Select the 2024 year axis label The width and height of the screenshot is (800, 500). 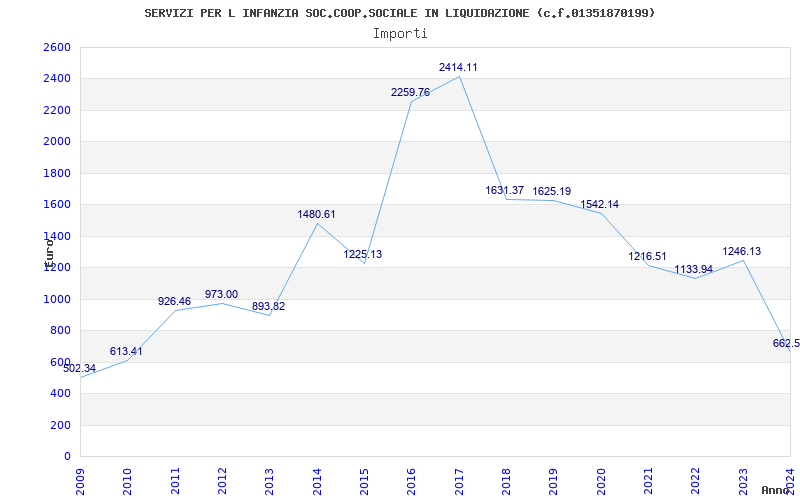(790, 481)
